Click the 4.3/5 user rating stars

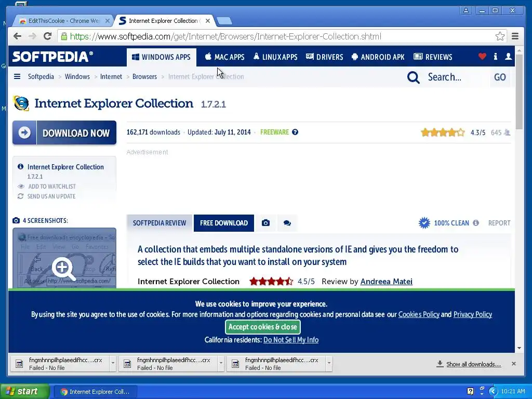[x=443, y=132]
